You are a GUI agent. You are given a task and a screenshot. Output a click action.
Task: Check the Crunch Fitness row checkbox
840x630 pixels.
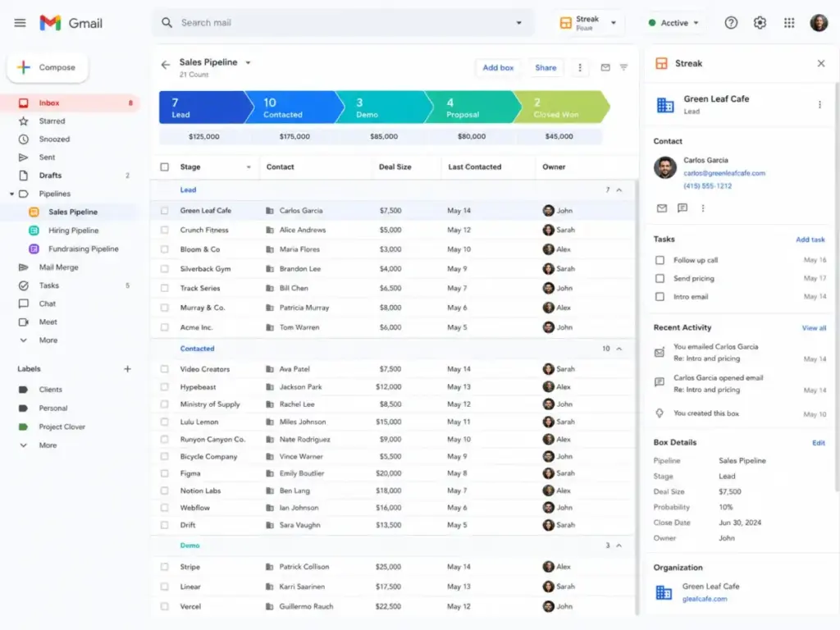164,230
